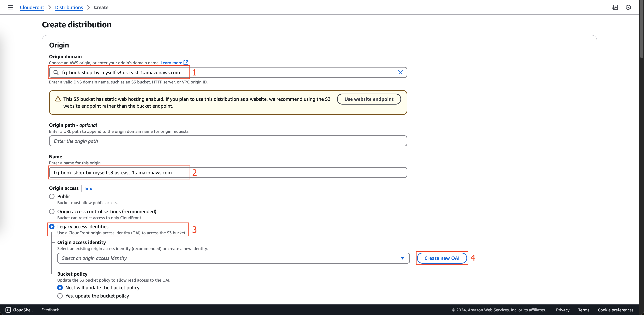
Task: Click the warning triangle icon in the alert
Action: tap(58, 99)
